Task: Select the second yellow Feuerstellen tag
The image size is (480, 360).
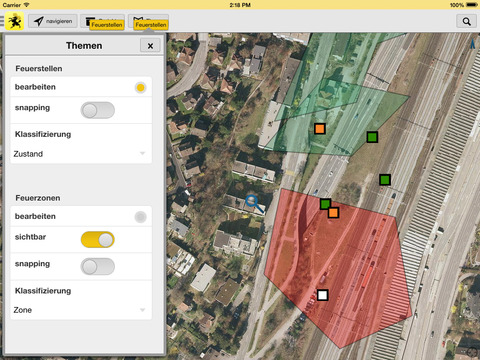Action: [151, 25]
